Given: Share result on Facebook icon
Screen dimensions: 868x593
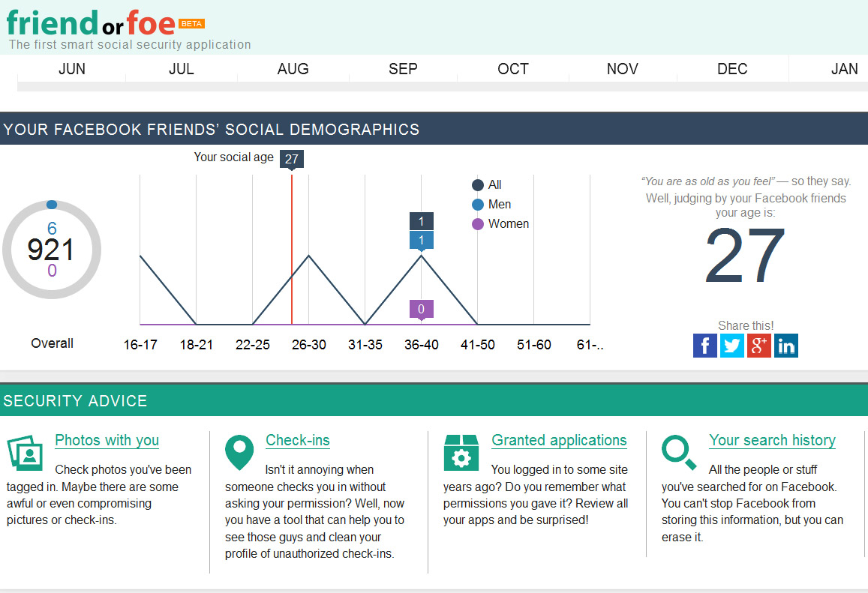Looking at the screenshot, I should [705, 346].
